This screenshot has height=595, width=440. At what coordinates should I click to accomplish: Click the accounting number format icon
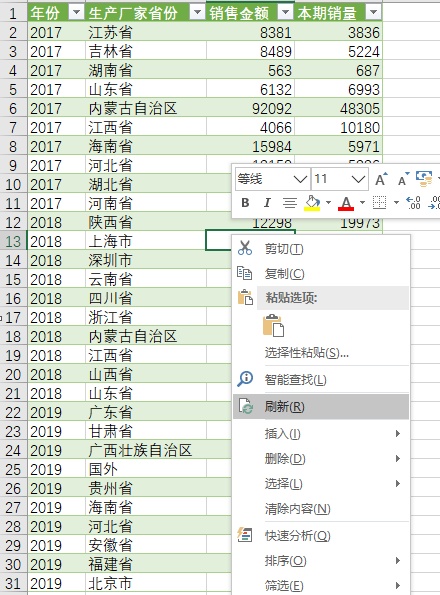424,179
